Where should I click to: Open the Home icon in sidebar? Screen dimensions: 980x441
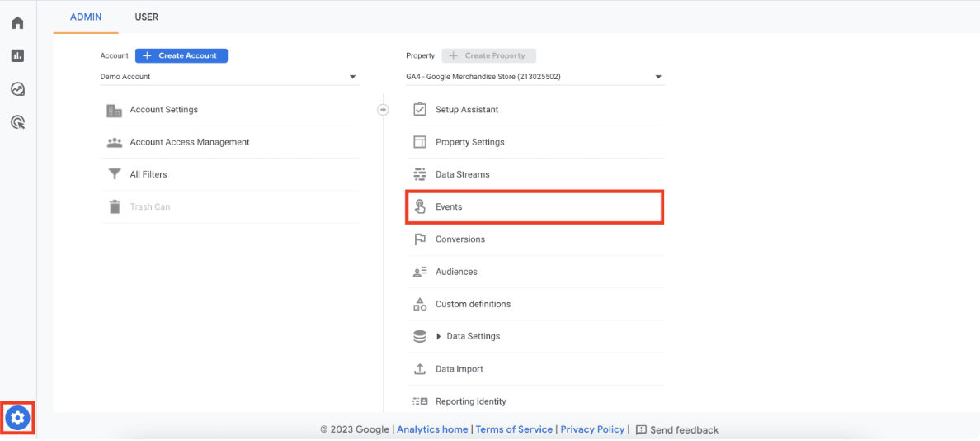pyautogui.click(x=17, y=23)
